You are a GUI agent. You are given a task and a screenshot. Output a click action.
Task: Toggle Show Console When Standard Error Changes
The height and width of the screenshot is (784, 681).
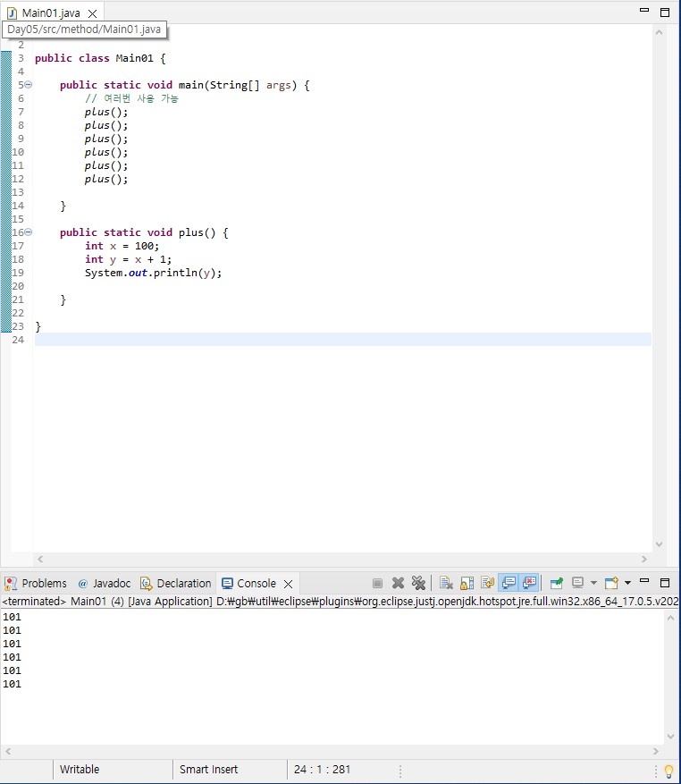(x=529, y=583)
